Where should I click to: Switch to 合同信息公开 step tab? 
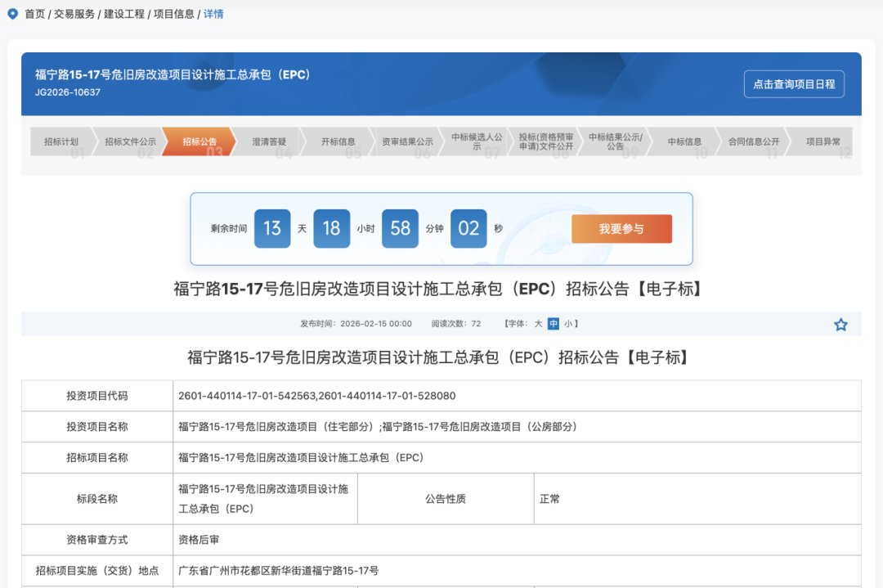click(754, 141)
